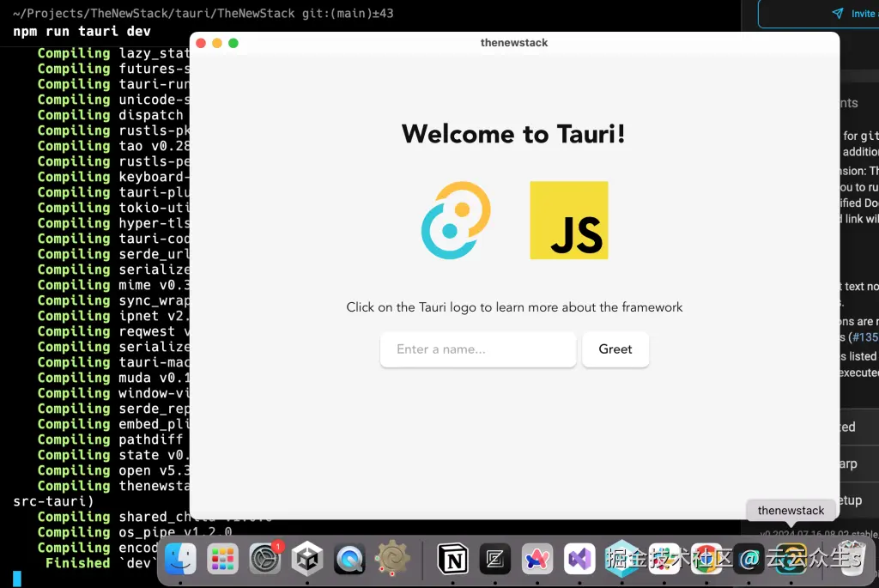Open Google Chrome from the dock

click(706, 559)
